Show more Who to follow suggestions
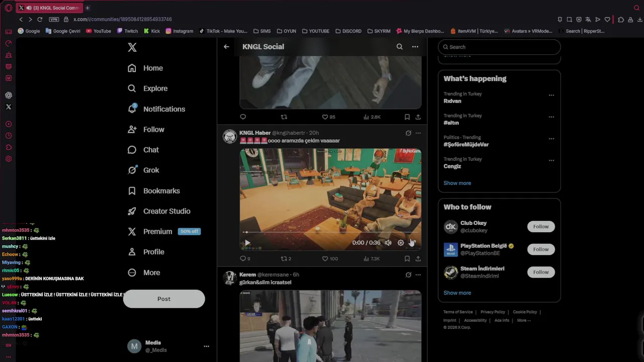 [457, 293]
